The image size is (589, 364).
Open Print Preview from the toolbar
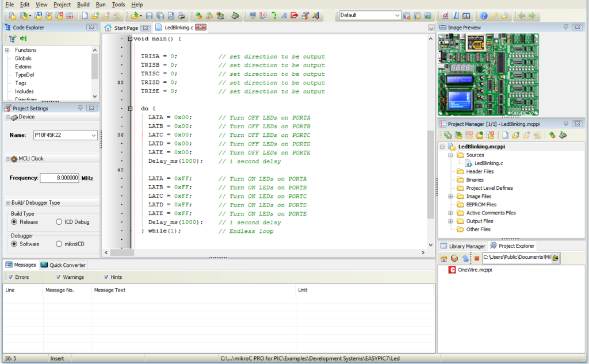coord(171,16)
